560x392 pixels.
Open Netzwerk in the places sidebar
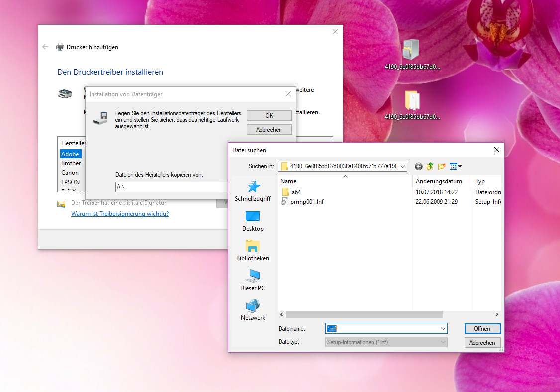(253, 311)
